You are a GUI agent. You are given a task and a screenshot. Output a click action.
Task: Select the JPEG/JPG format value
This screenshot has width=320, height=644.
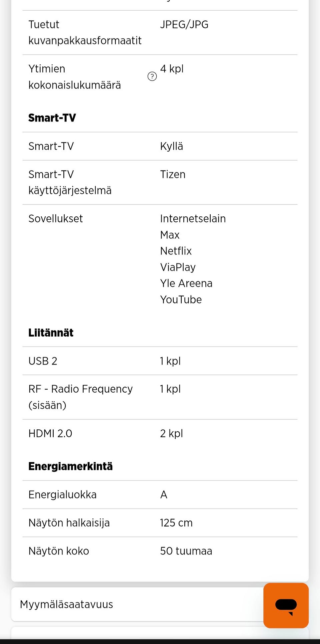(184, 25)
